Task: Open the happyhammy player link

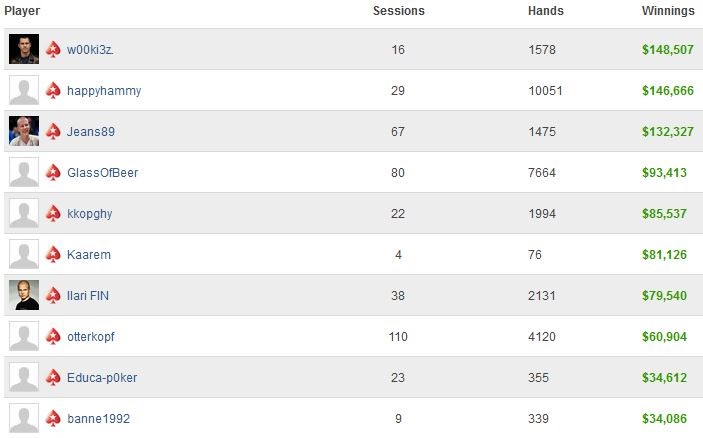Action: point(104,91)
